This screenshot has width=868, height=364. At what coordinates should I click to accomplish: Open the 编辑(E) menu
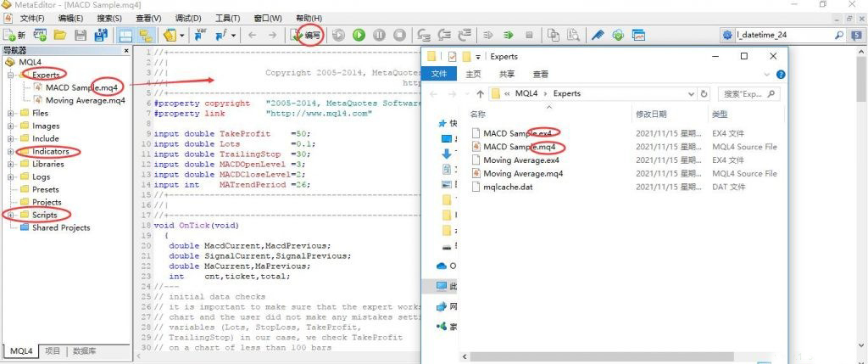[71, 19]
